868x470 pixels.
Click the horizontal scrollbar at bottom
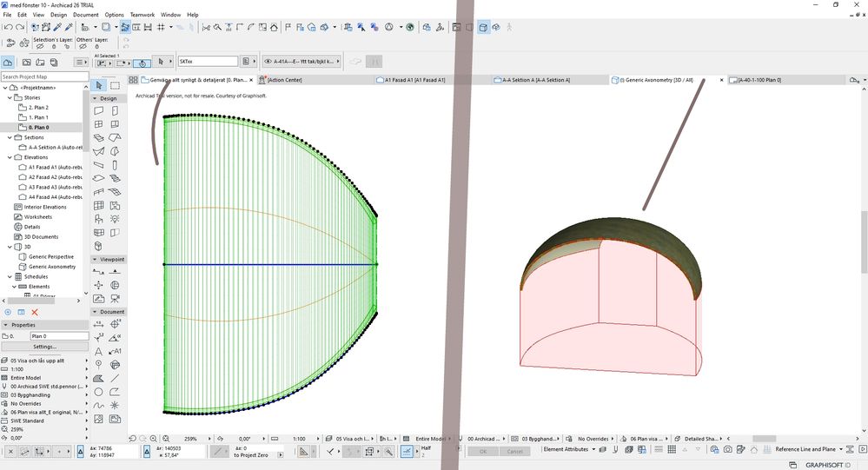(763, 439)
